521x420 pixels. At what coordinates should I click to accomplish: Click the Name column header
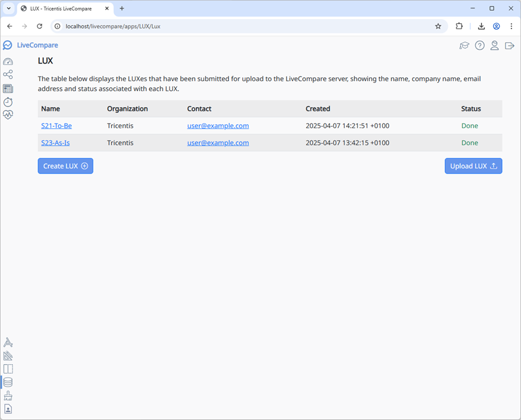(x=51, y=109)
